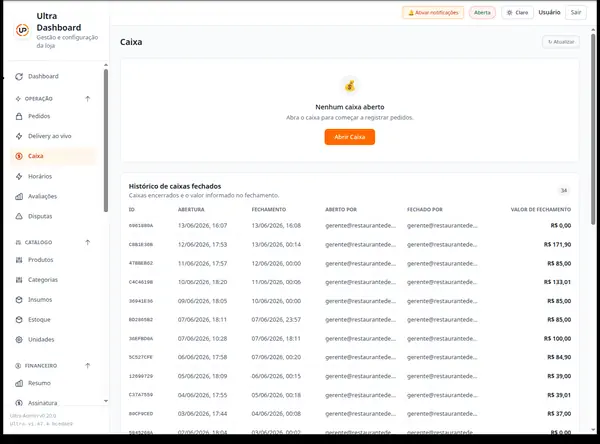
Task: Select the Categorias menu item
Action: click(53, 280)
